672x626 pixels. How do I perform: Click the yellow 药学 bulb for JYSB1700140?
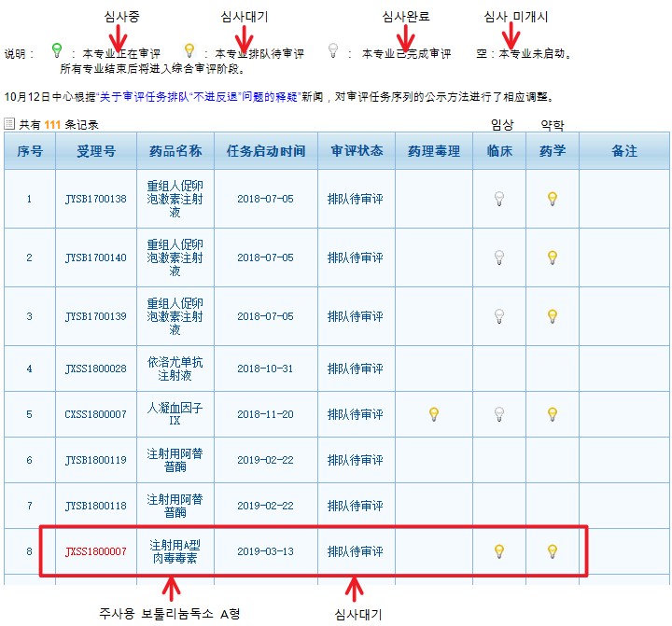pos(553,257)
